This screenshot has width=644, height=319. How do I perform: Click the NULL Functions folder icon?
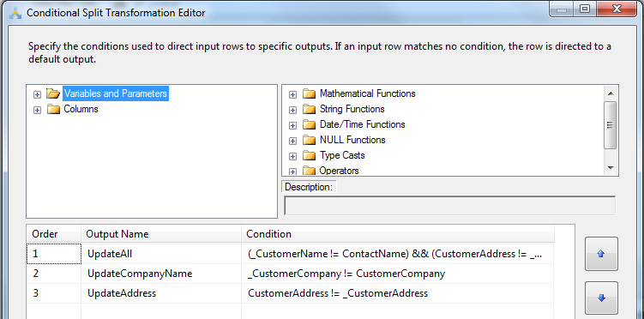pyautogui.click(x=309, y=140)
